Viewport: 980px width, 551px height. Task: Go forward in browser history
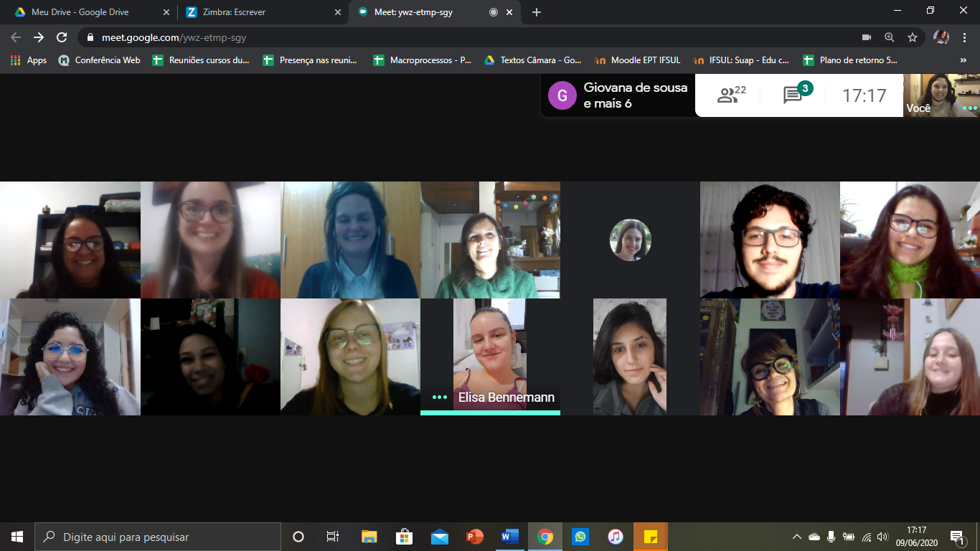tap(39, 37)
